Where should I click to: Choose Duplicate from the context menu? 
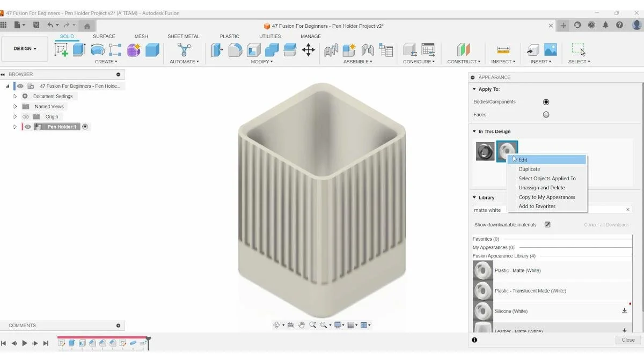(x=530, y=169)
